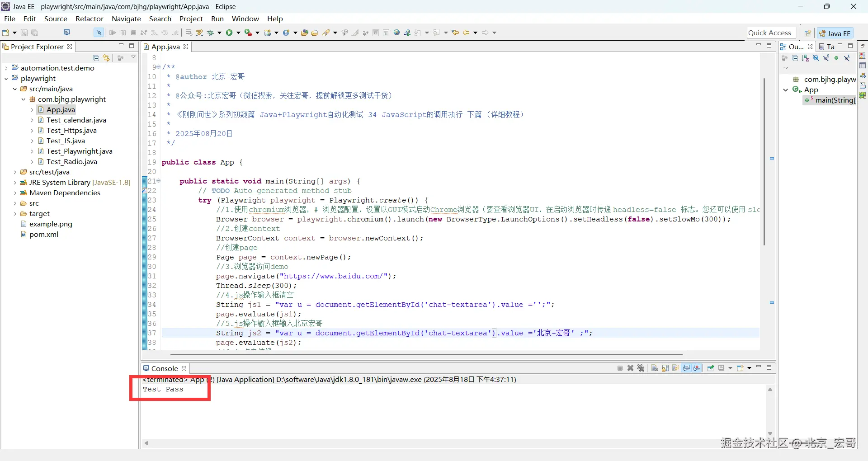The width and height of the screenshot is (868, 461).
Task: Collapse the com.bjhg.playwright package
Action: pos(24,99)
